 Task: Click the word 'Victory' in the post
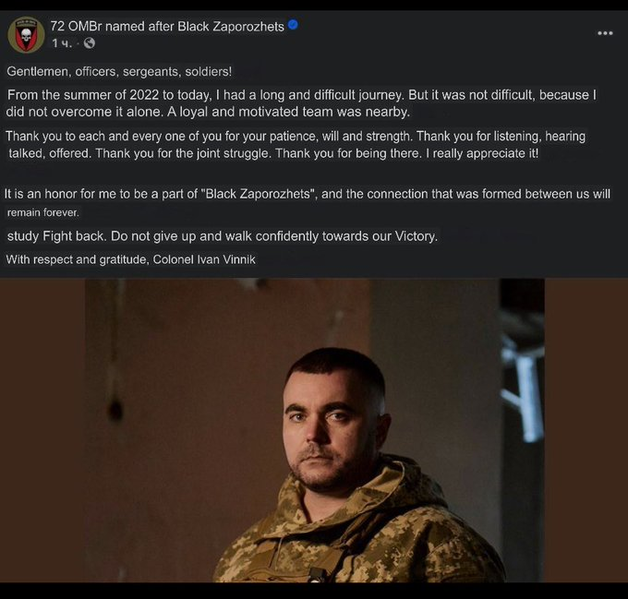(x=412, y=237)
